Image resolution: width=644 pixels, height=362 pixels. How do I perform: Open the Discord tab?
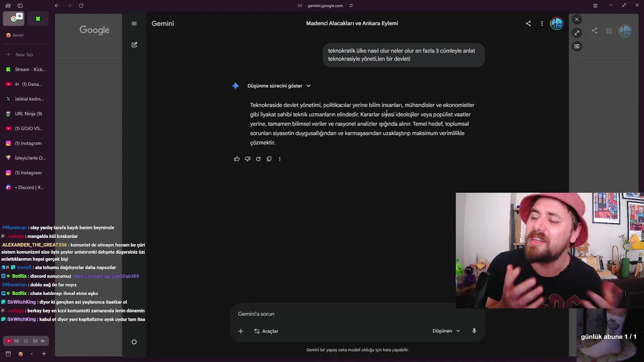click(26, 188)
